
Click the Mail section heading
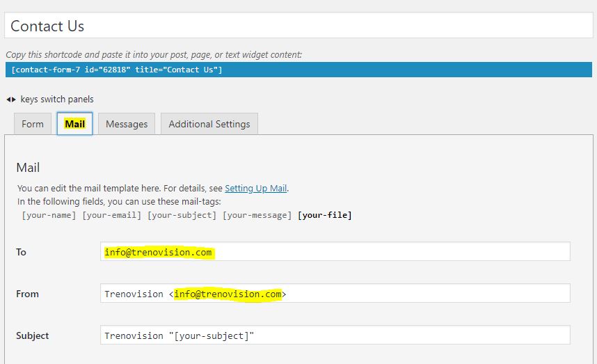(x=28, y=168)
